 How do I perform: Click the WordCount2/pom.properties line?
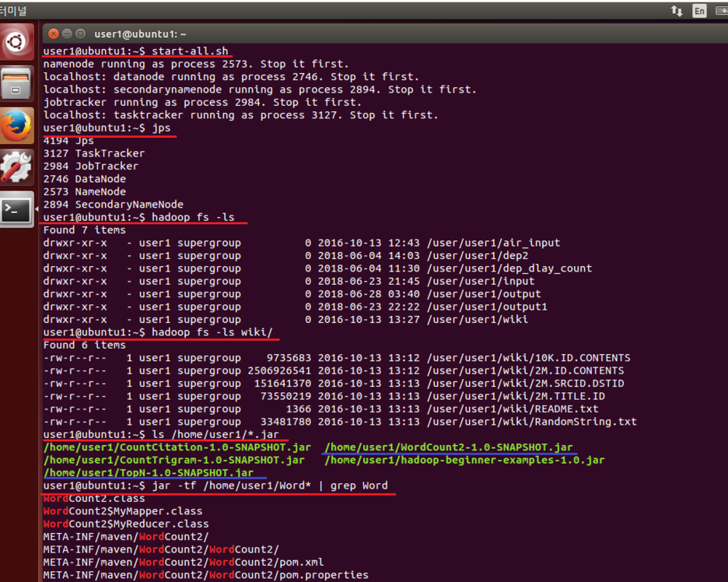205,575
